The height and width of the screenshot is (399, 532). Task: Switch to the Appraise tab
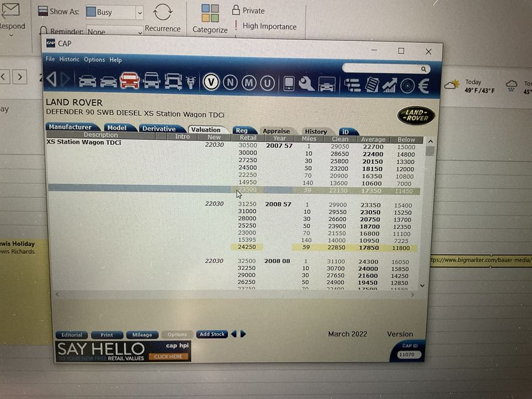[276, 131]
